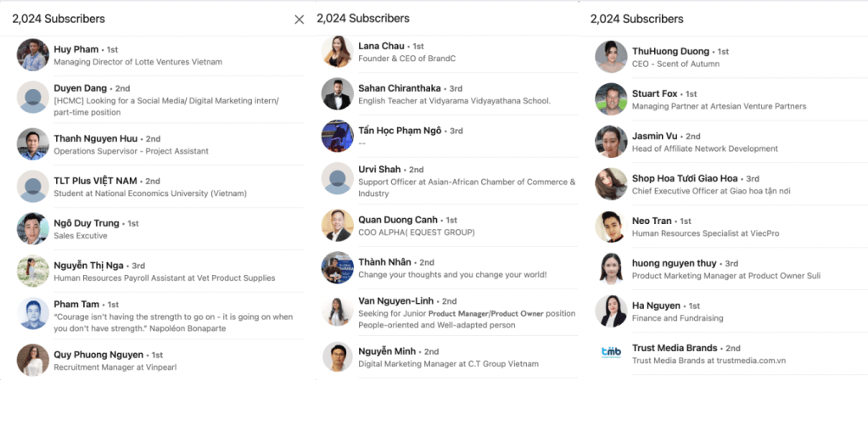Click the Neo Tran name link
The height and width of the screenshot is (448, 868).
652,221
